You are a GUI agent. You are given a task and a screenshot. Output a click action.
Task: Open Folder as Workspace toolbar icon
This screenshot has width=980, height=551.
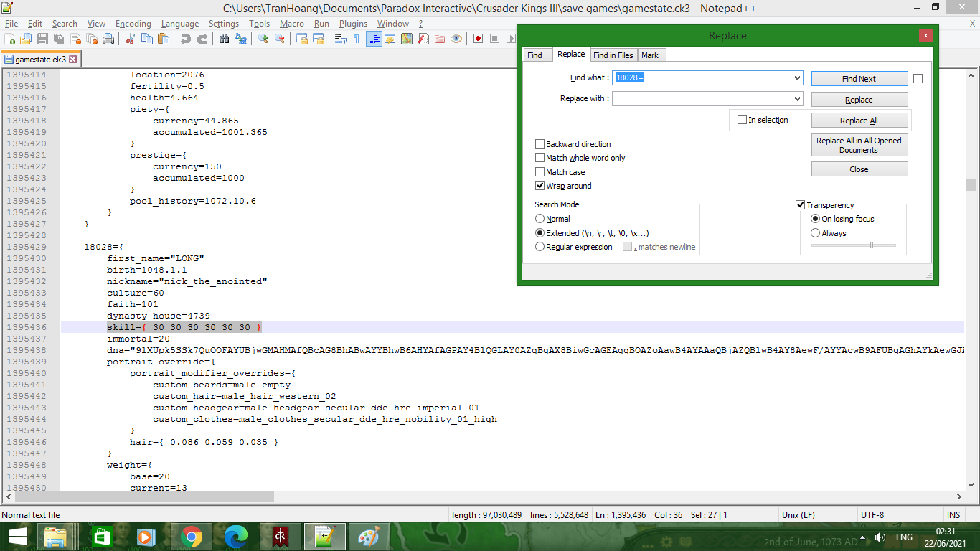point(440,39)
